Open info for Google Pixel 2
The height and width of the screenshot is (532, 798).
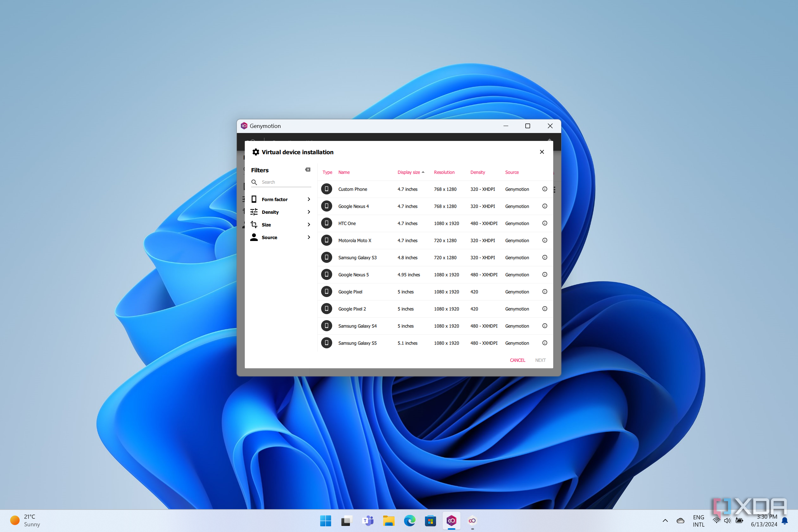[x=545, y=309]
